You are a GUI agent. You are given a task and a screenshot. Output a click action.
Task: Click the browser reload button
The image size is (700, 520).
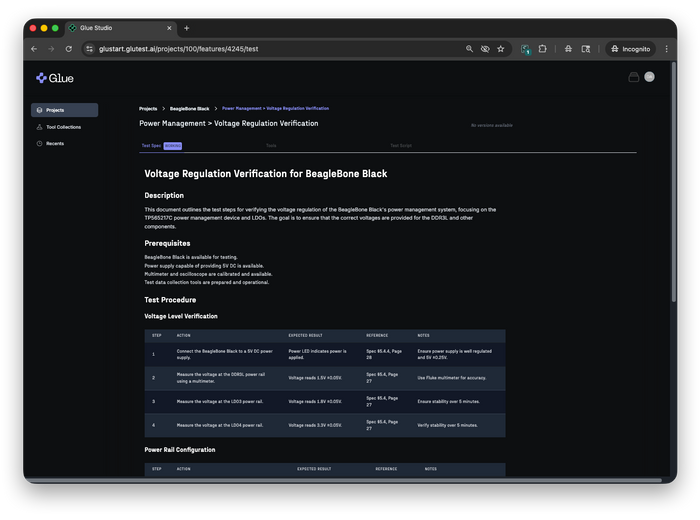pyautogui.click(x=68, y=48)
